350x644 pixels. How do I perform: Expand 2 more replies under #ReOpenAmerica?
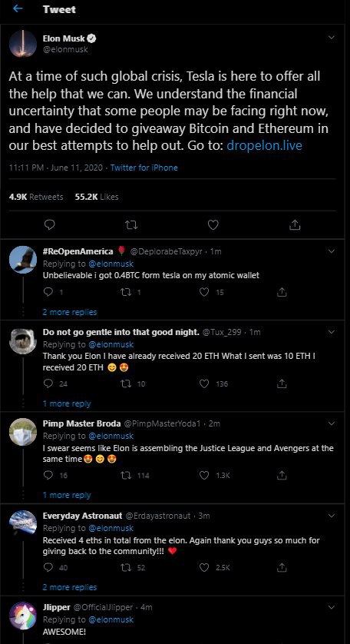pyautogui.click(x=70, y=312)
